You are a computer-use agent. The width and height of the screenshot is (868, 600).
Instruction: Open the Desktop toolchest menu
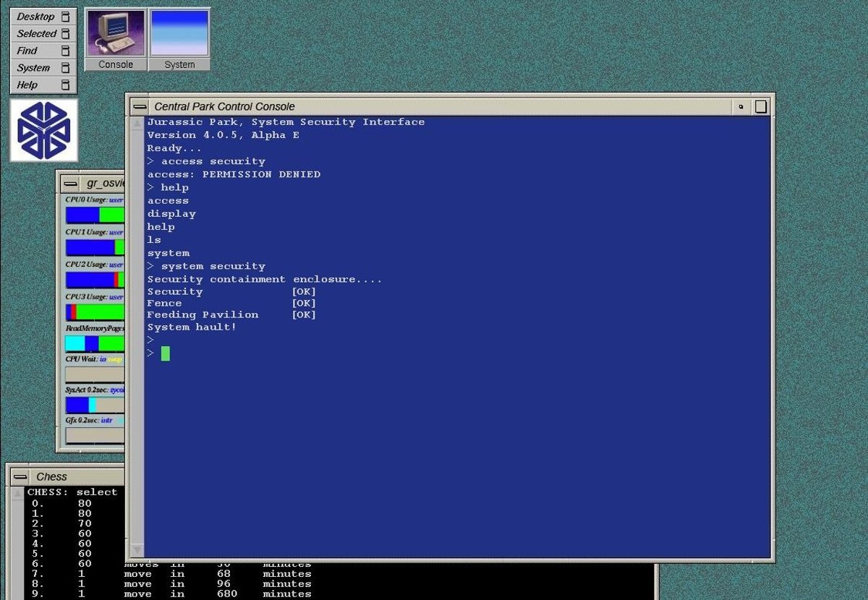click(35, 17)
